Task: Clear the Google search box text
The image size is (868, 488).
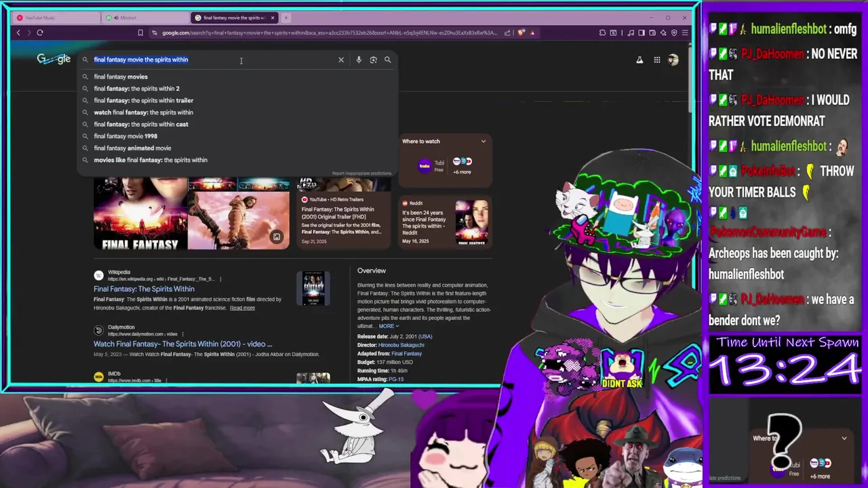Action: (341, 60)
